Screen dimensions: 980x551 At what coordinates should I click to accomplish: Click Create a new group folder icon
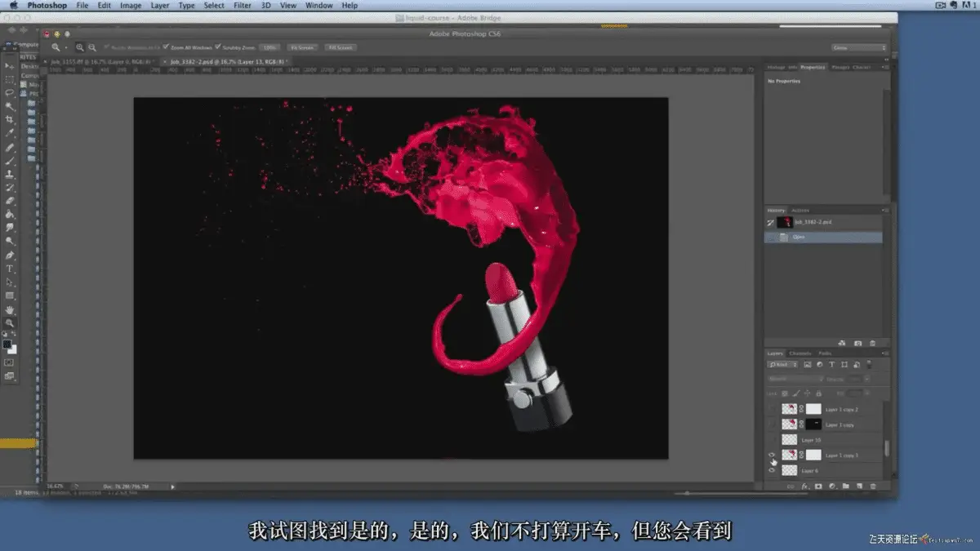coord(845,487)
